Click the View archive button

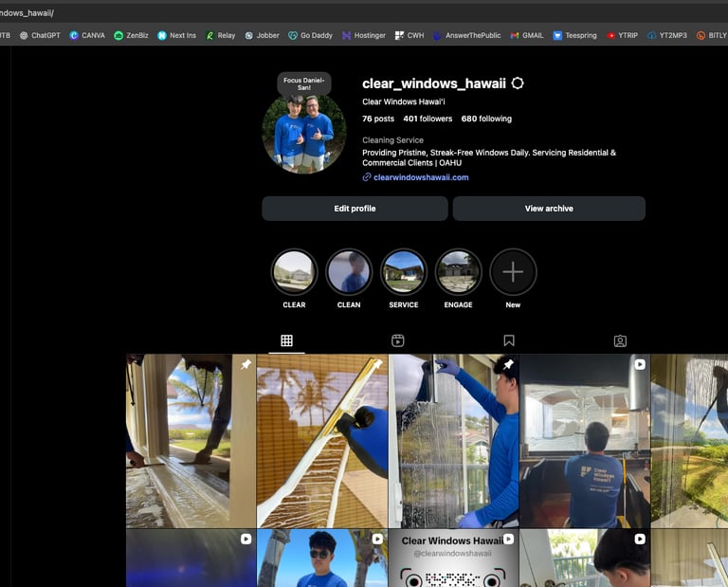click(x=549, y=209)
